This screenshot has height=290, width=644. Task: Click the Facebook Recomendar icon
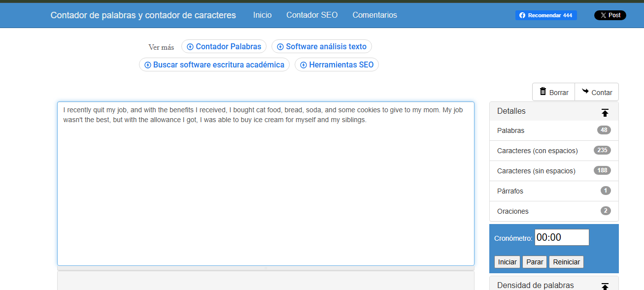pyautogui.click(x=522, y=15)
